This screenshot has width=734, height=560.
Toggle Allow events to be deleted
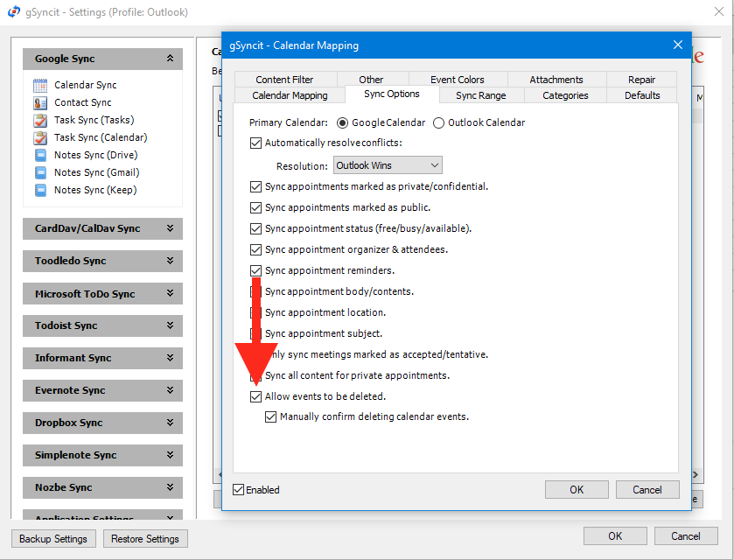[x=255, y=396]
